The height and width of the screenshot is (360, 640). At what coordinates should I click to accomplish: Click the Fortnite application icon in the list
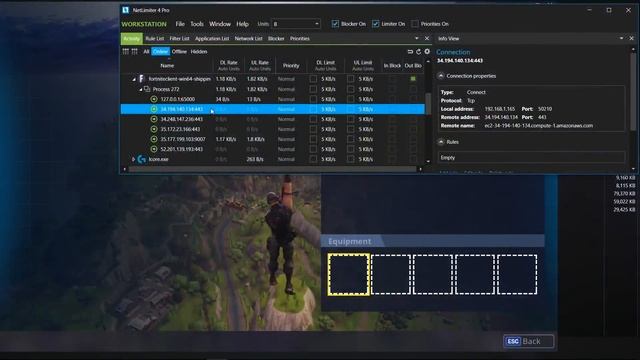[x=141, y=78]
